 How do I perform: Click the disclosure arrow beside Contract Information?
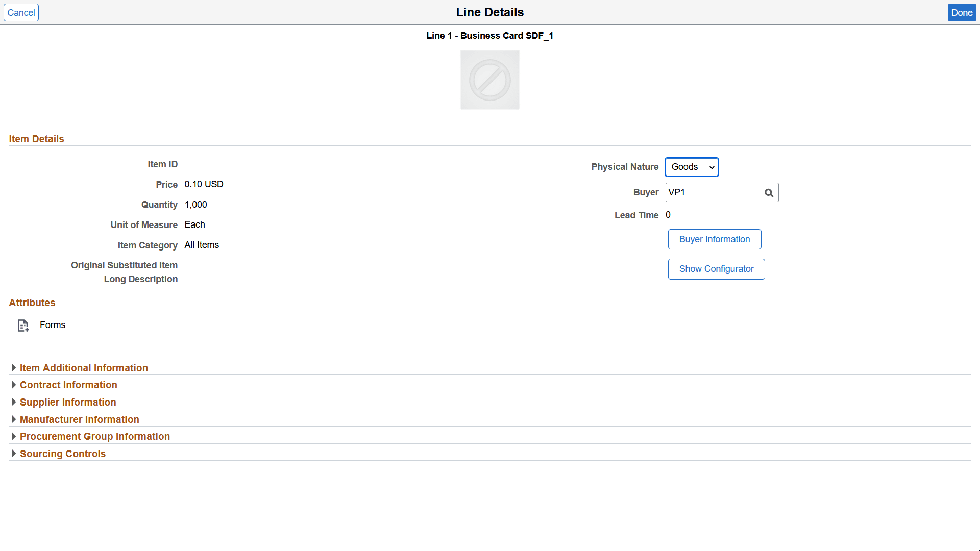14,385
